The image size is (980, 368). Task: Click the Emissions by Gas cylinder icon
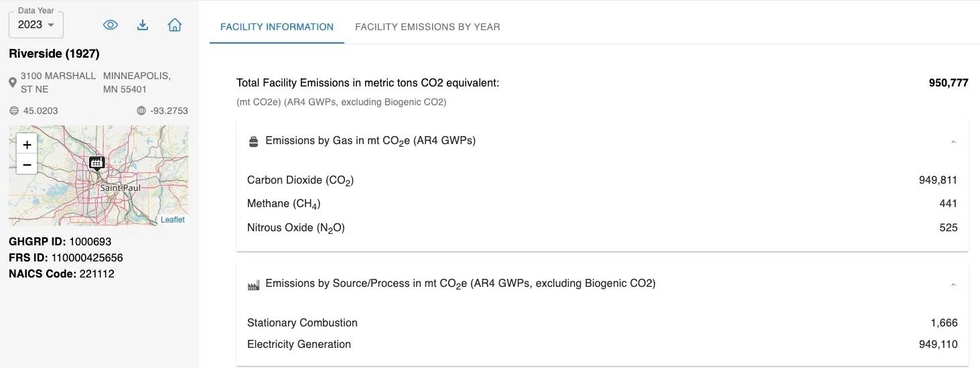click(253, 141)
